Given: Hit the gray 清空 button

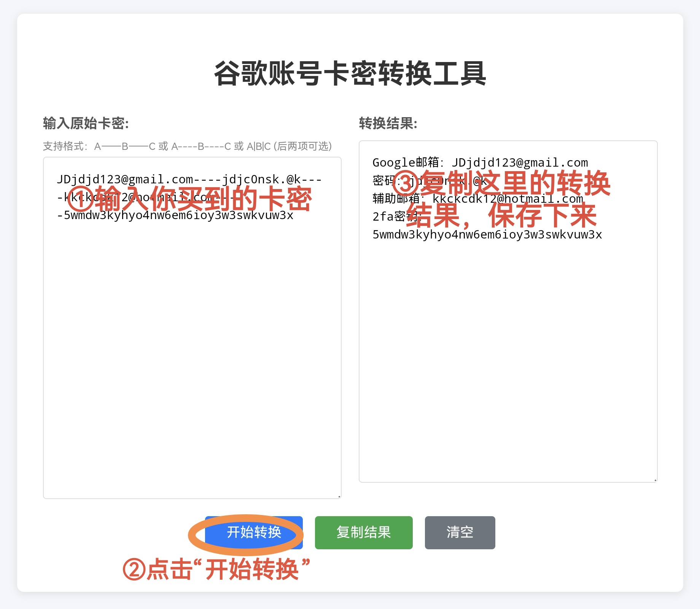Looking at the screenshot, I should click(x=460, y=532).
